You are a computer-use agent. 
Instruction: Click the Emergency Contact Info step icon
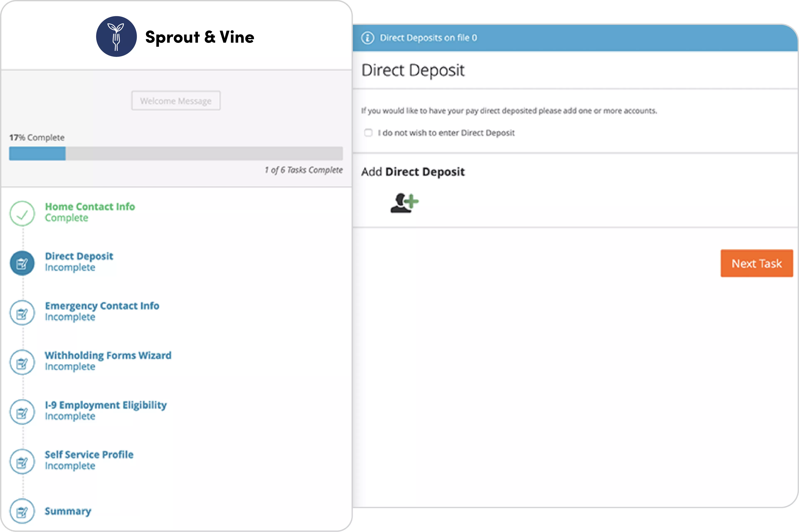tap(22, 313)
